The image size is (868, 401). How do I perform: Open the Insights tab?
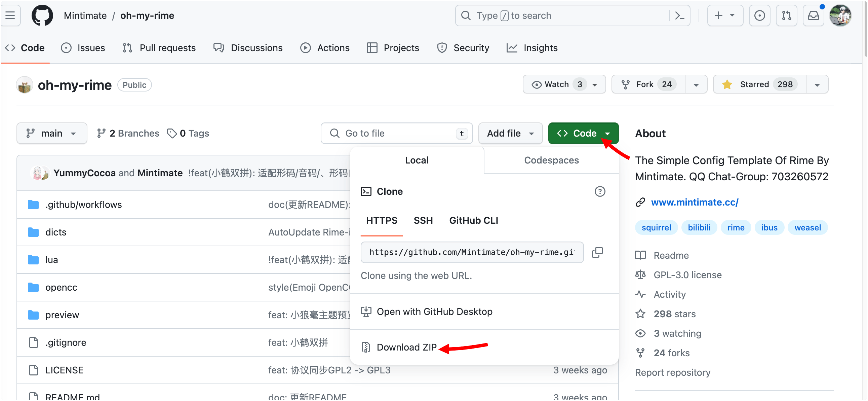[532, 48]
